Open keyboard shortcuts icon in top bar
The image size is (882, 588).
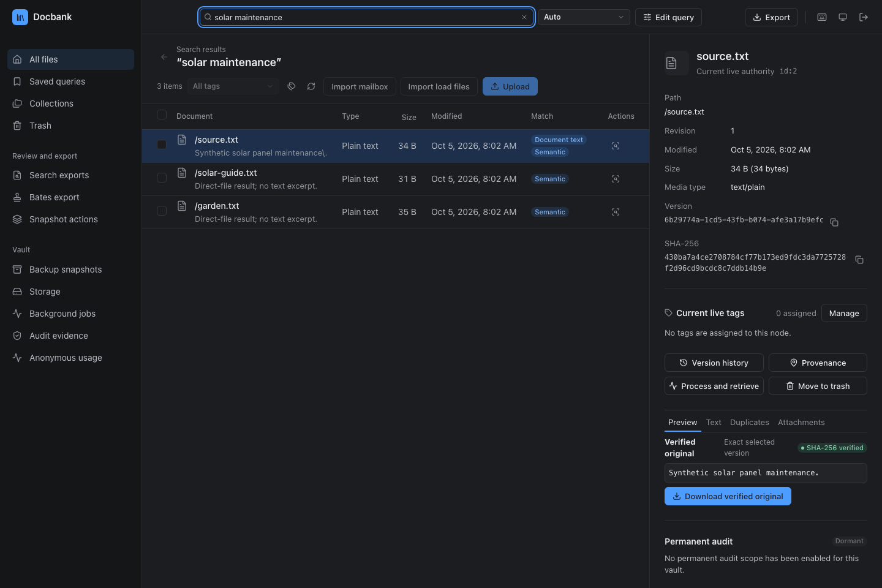[x=822, y=17]
